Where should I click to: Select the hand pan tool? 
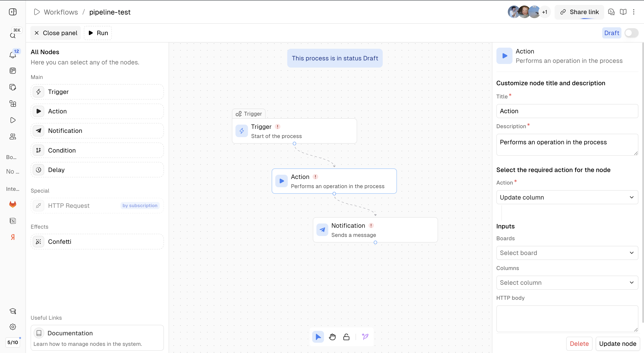pyautogui.click(x=332, y=337)
